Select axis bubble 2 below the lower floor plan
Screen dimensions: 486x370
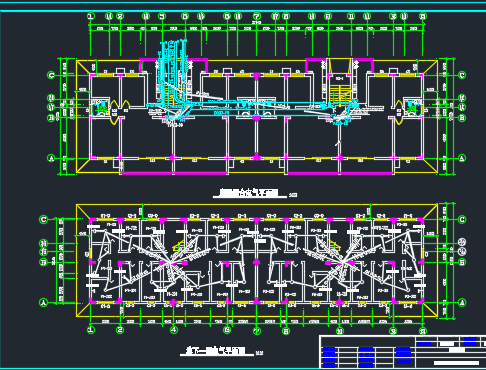click(x=120, y=330)
